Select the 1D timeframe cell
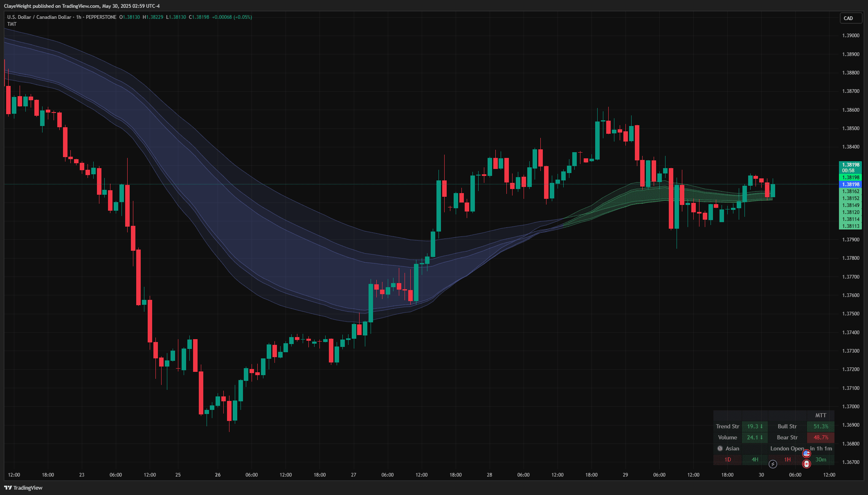This screenshot has height=495, width=868. tap(728, 459)
